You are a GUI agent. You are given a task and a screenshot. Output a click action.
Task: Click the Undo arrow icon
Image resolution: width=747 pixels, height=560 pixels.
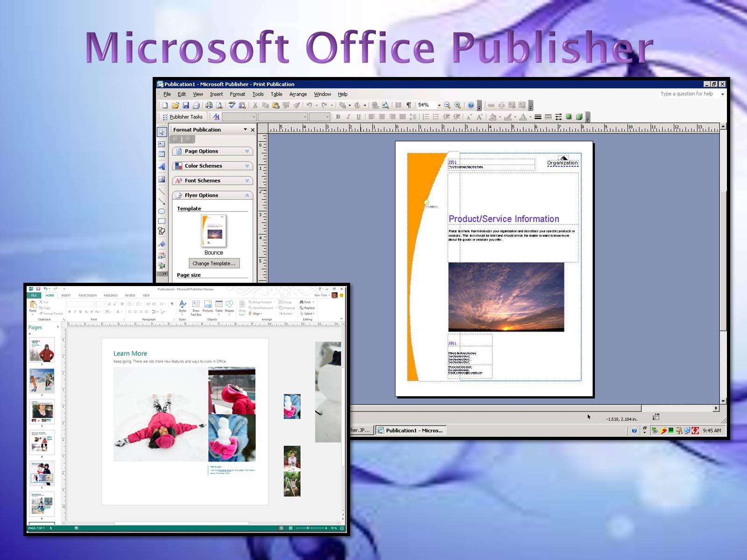tap(309, 105)
